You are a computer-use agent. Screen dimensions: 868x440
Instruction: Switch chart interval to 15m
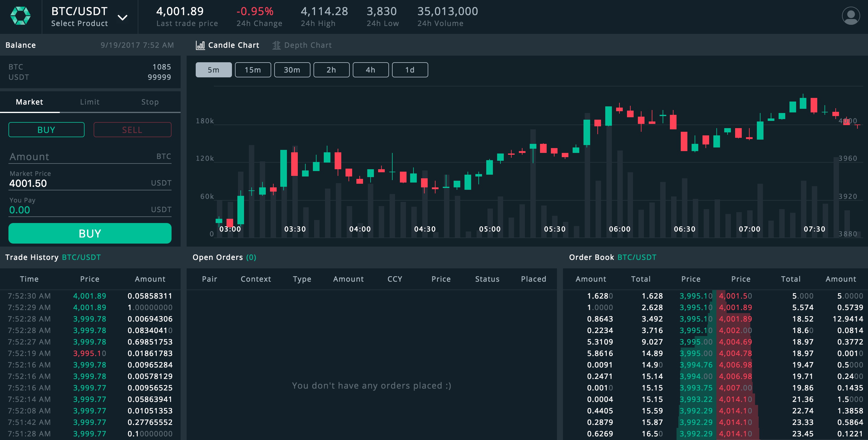(253, 70)
